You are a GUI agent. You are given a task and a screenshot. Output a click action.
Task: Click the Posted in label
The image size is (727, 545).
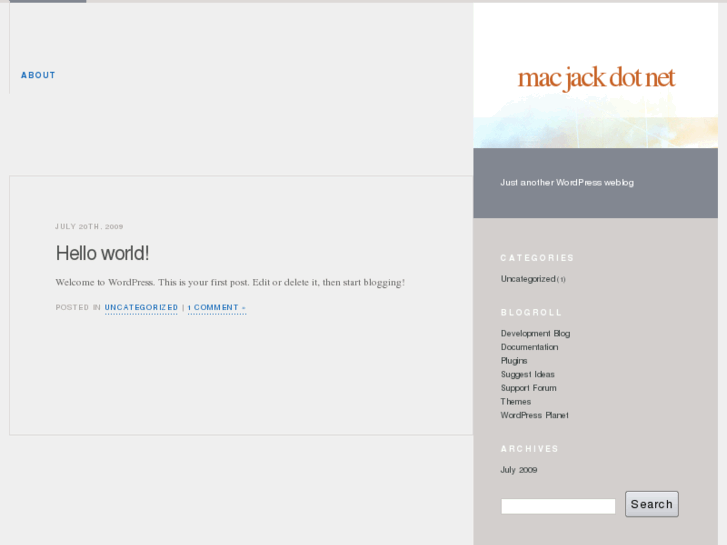78,308
